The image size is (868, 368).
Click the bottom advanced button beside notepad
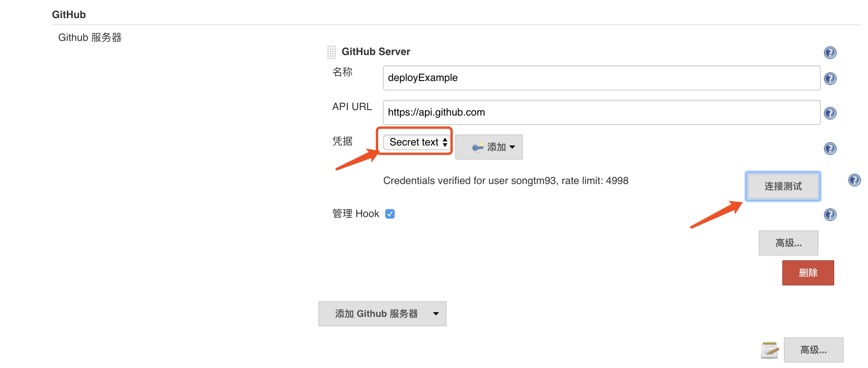point(813,350)
